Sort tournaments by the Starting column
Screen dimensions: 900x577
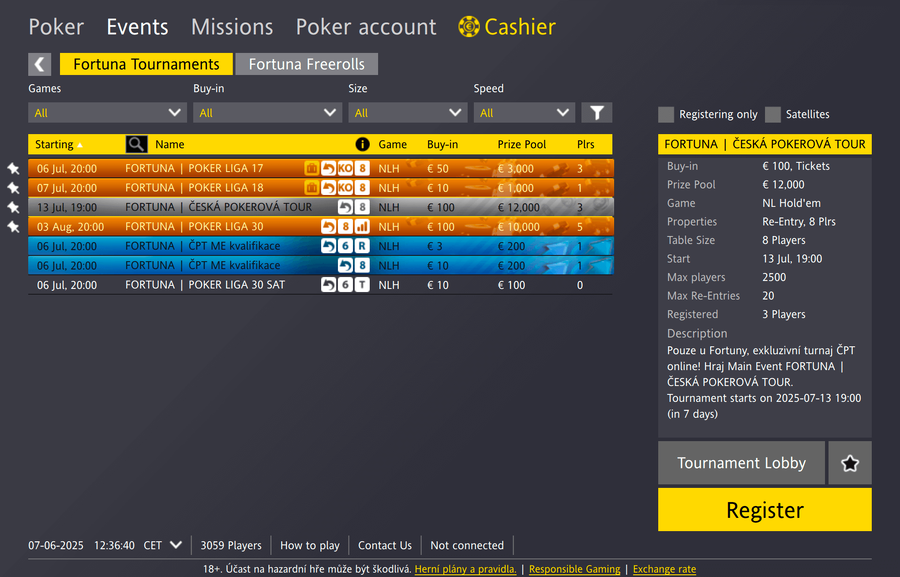[x=59, y=144]
